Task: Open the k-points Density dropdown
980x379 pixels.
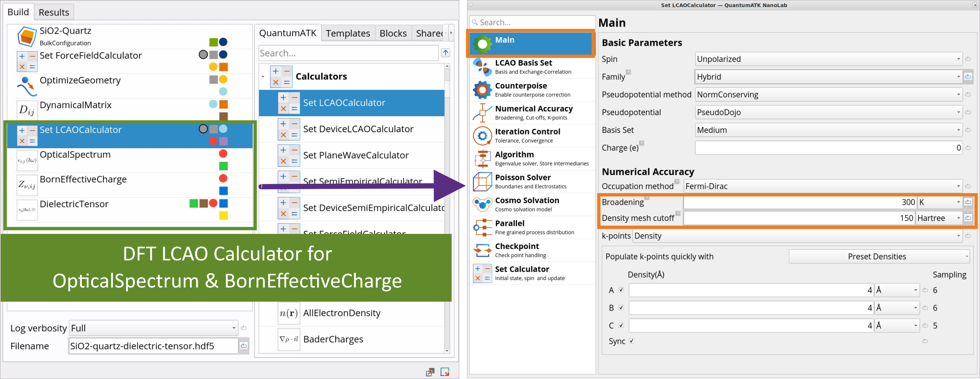Action: tap(797, 236)
